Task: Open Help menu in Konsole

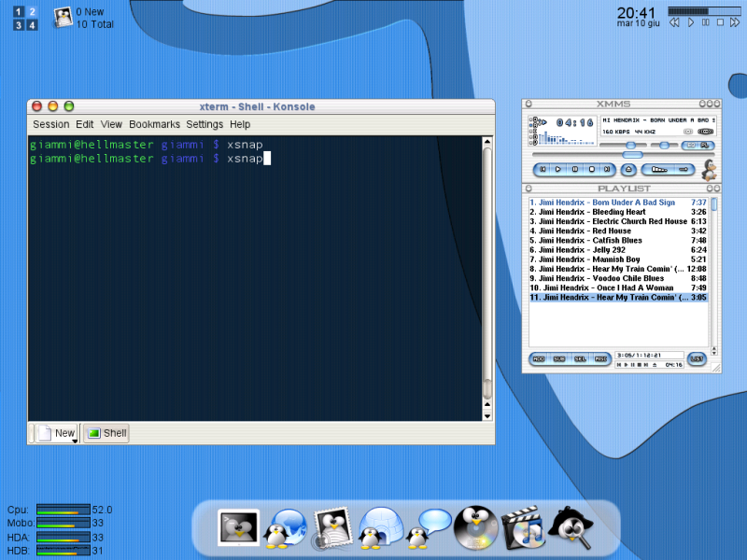Action: pyautogui.click(x=240, y=124)
